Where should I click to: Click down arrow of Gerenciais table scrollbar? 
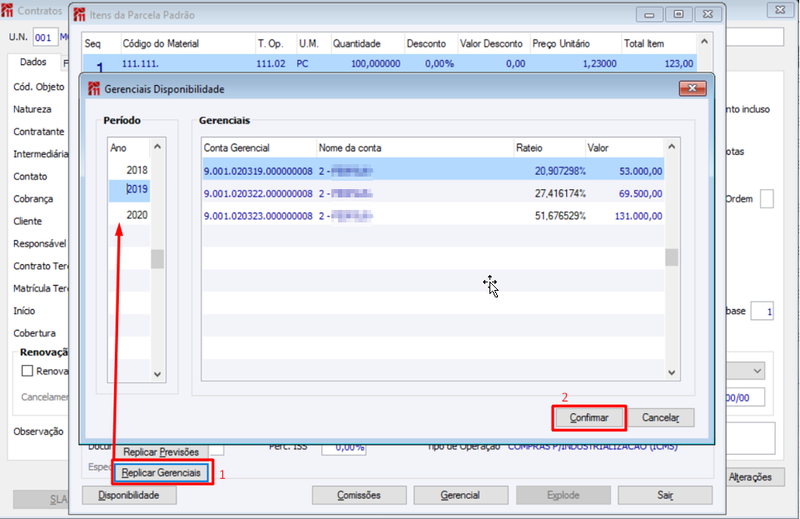click(671, 373)
